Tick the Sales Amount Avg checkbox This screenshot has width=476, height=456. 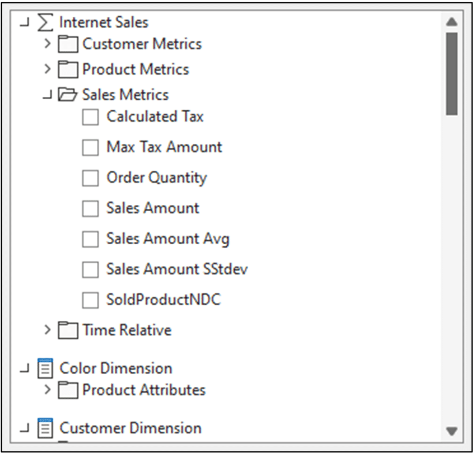90,239
